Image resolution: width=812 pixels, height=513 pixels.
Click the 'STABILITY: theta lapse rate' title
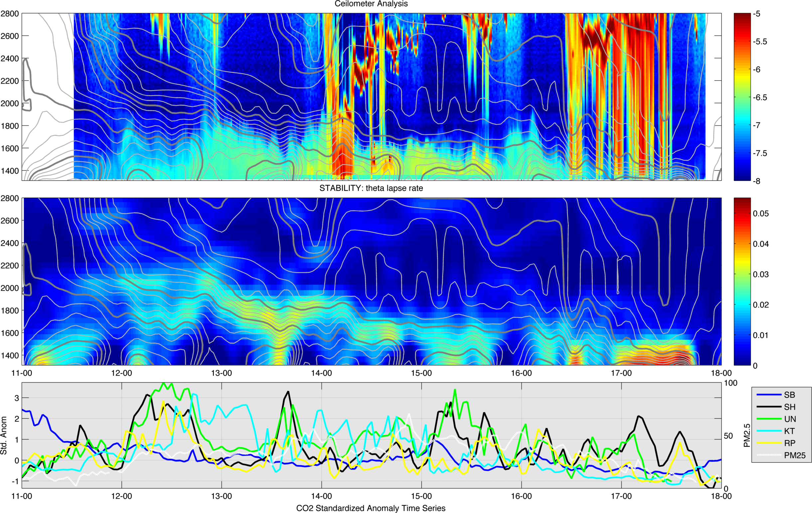pyautogui.click(x=371, y=188)
